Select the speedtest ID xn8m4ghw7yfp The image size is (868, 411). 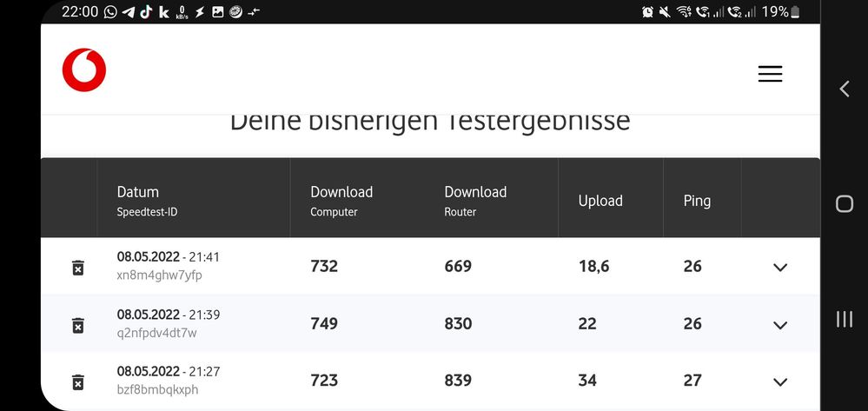tap(160, 275)
